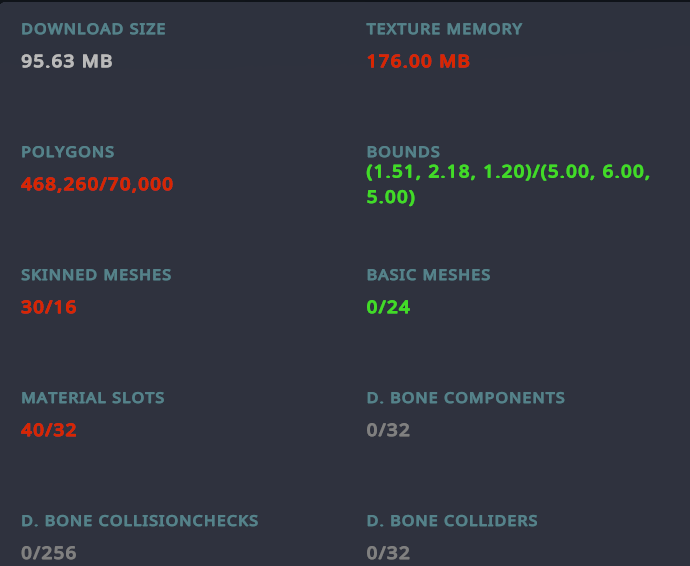
Task: Select the 0/256 collision checks value
Action: (48, 552)
